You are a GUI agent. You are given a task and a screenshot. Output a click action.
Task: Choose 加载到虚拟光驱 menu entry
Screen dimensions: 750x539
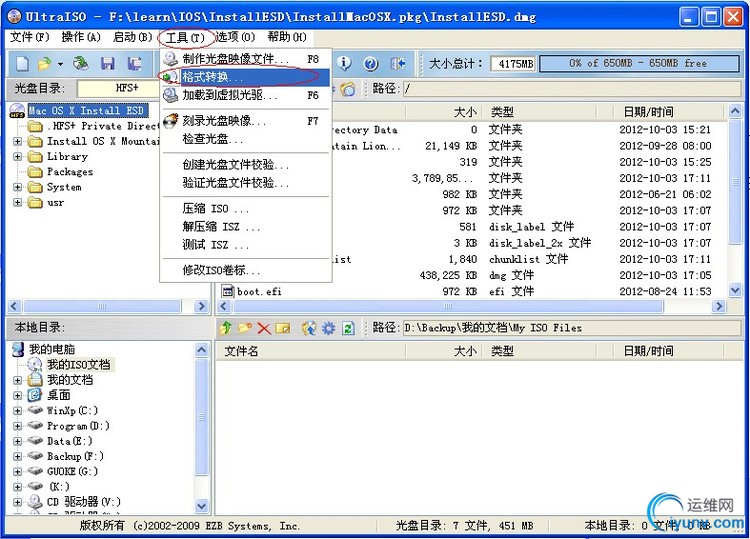pos(245,95)
